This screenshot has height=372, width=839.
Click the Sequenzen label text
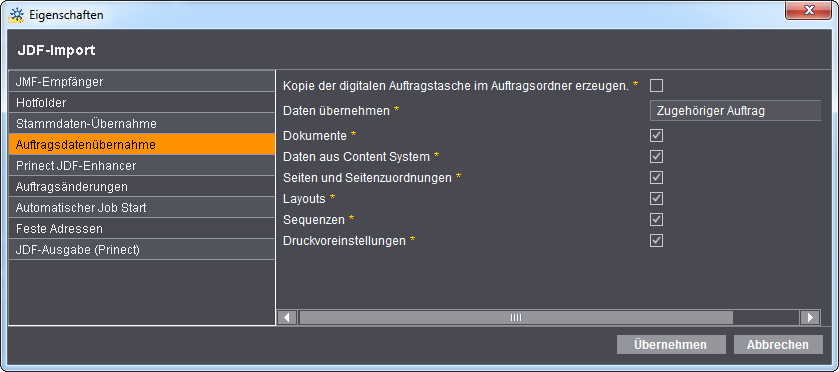(314, 219)
